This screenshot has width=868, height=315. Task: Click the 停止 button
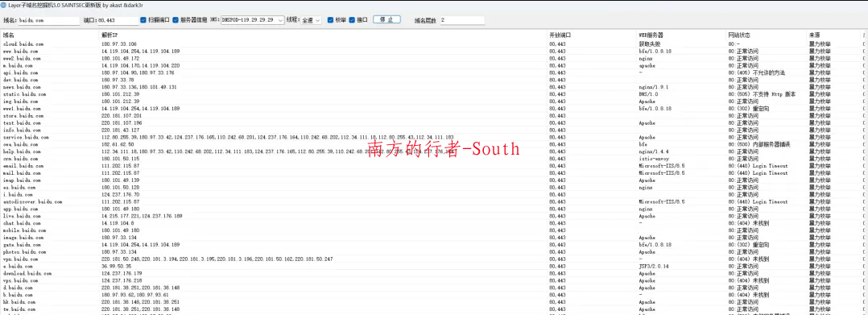click(x=387, y=19)
